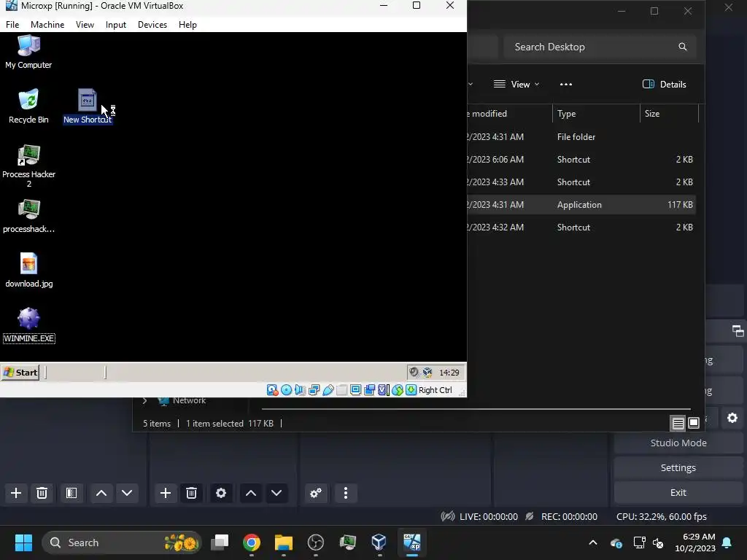Click the OBS Exit button
This screenshot has width=747, height=560.
(678, 492)
